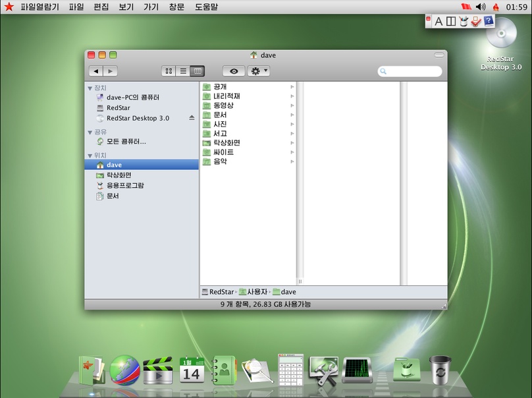Click the search field in file browser
The image size is (532, 398).
(x=410, y=71)
